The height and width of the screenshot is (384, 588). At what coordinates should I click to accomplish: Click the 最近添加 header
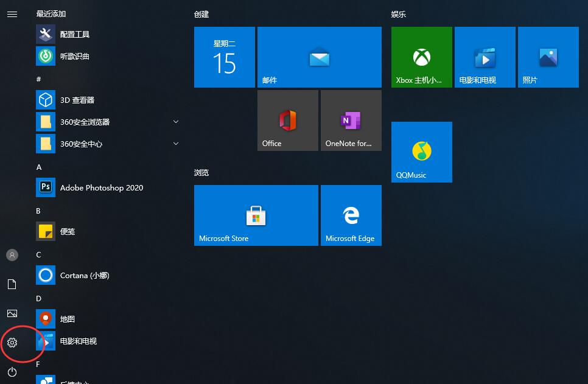(51, 13)
